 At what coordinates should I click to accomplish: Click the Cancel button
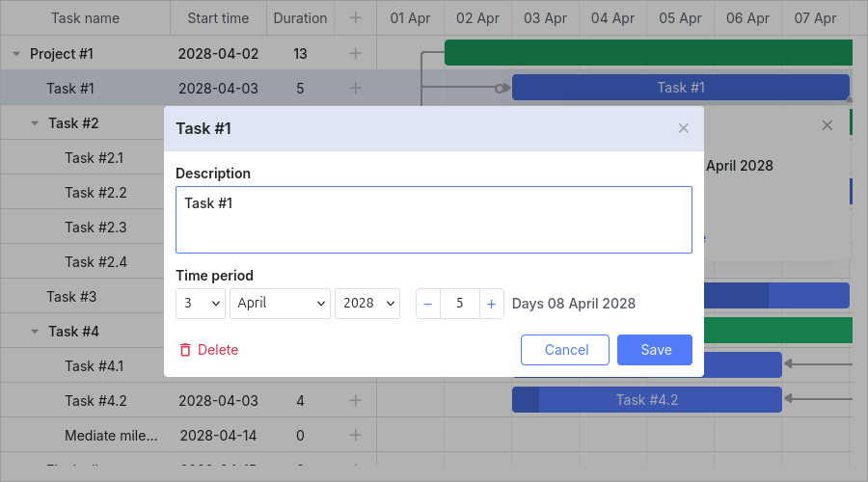pyautogui.click(x=565, y=350)
